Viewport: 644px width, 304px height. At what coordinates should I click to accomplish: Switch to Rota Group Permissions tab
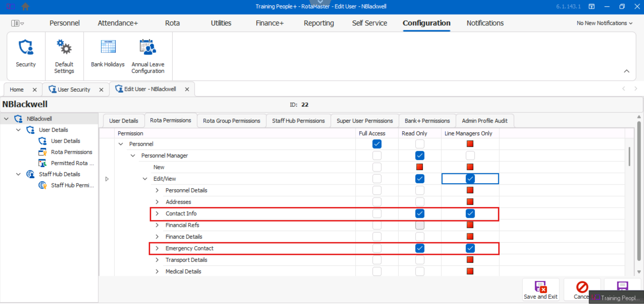coord(231,121)
